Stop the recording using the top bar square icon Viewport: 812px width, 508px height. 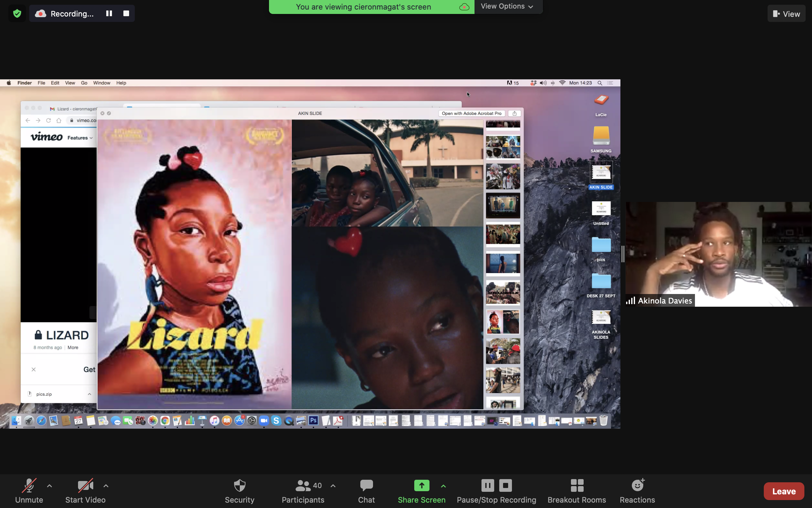coord(126,13)
